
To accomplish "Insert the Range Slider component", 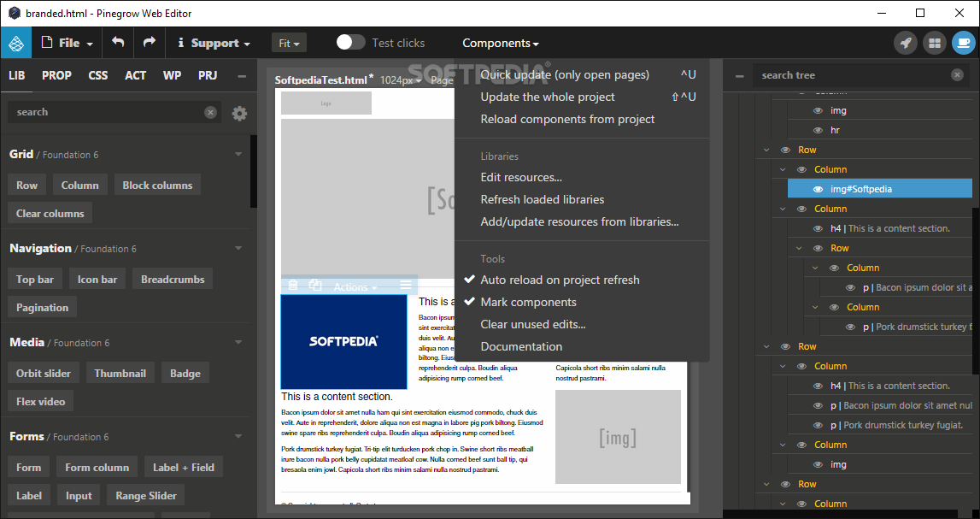I will (146, 496).
